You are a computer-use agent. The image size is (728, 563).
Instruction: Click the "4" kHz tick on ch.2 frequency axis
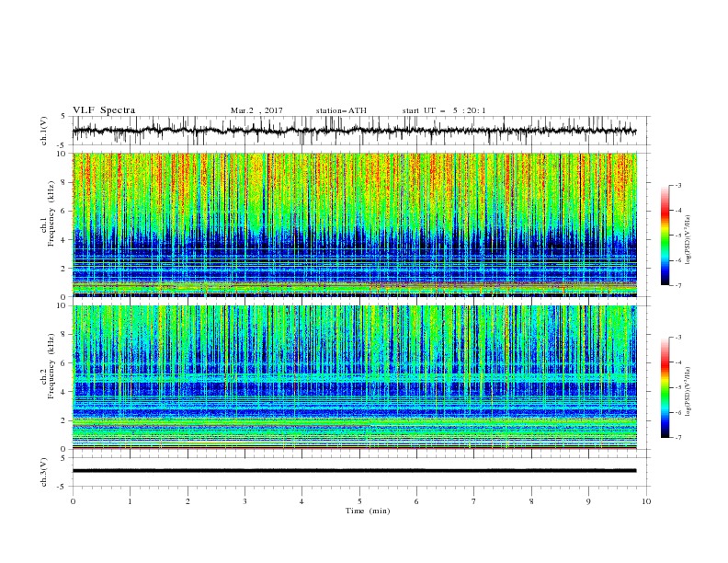tap(63, 392)
